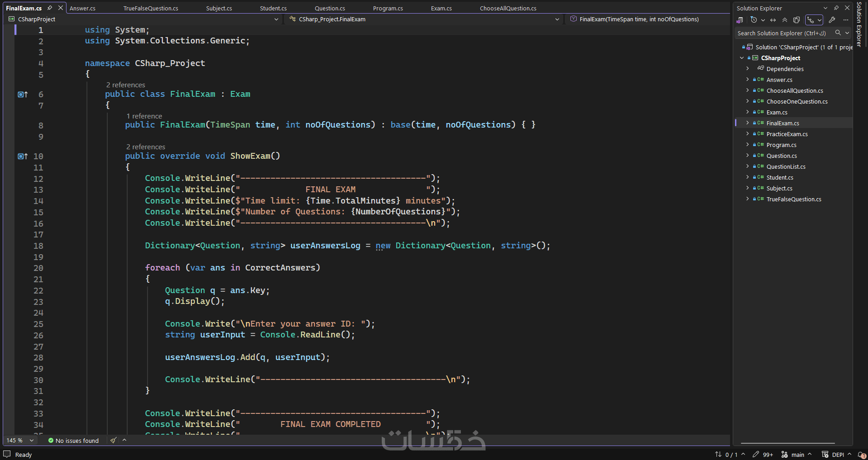Switch to the Answer.cs tab
Image resolution: width=868 pixels, height=460 pixels.
coord(82,8)
